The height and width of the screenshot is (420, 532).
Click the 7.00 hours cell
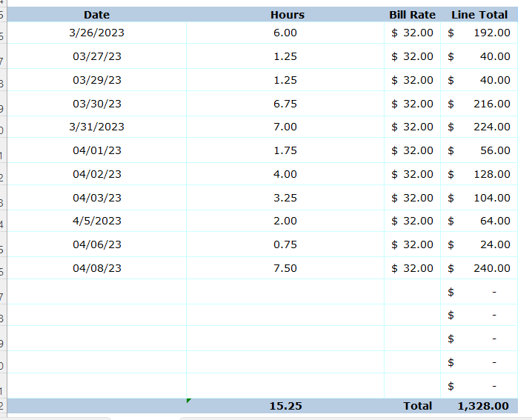coord(285,127)
